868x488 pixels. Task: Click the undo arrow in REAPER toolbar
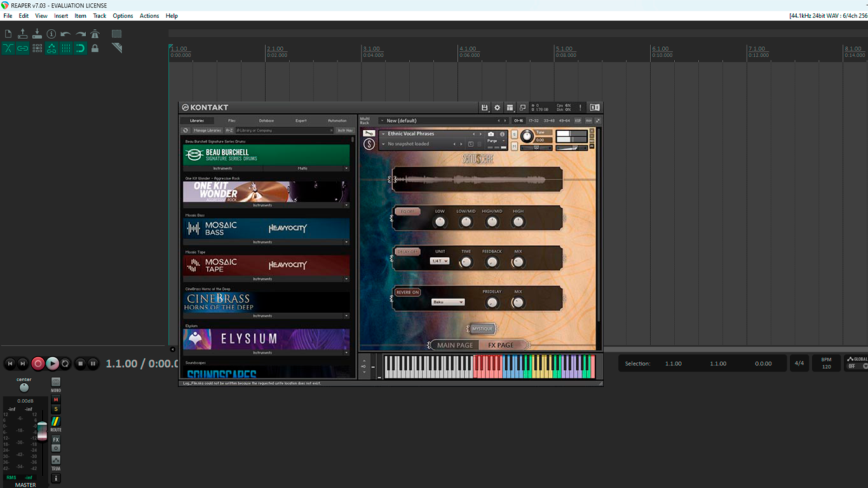pyautogui.click(x=65, y=34)
